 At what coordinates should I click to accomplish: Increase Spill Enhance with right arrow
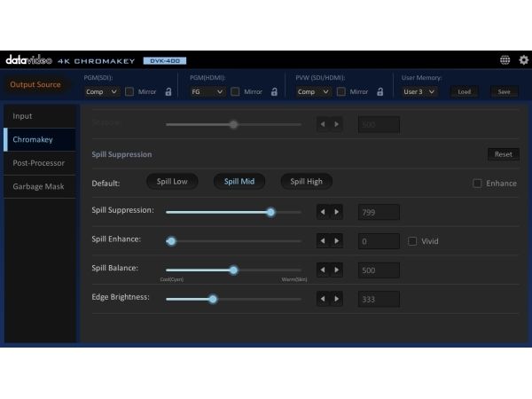[x=336, y=241]
